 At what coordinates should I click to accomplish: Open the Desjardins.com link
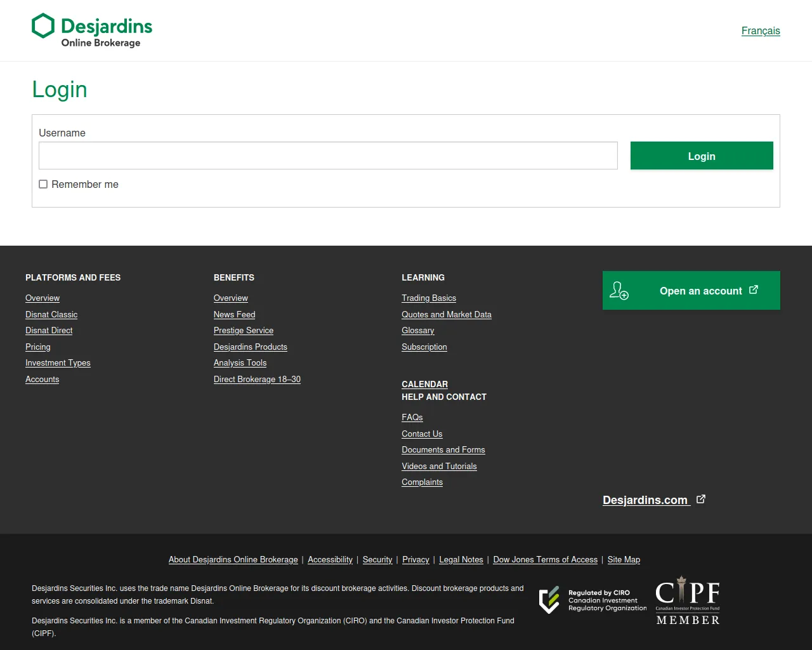pyautogui.click(x=645, y=500)
